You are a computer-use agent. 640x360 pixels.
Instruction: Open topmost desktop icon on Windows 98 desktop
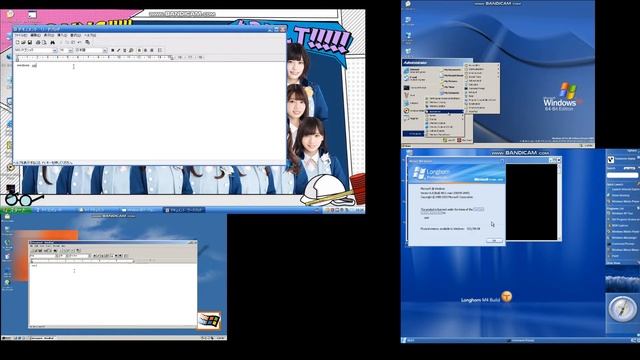7,218
